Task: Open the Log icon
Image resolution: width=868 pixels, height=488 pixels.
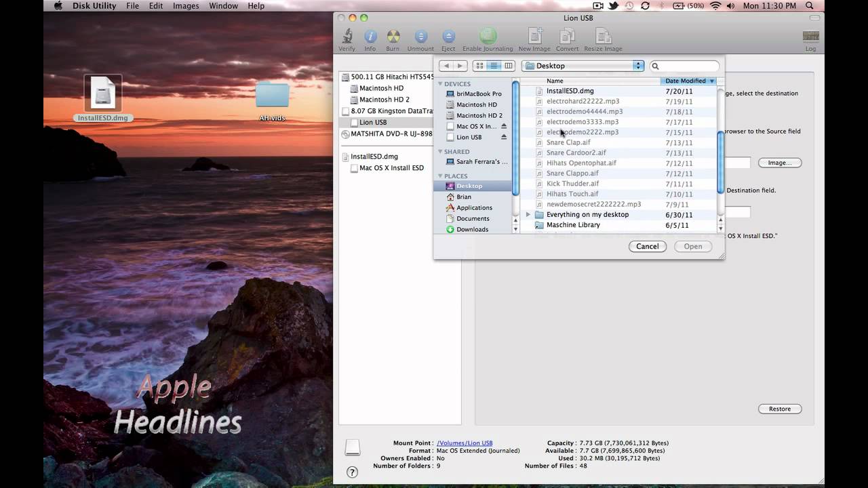Action: tap(810, 40)
